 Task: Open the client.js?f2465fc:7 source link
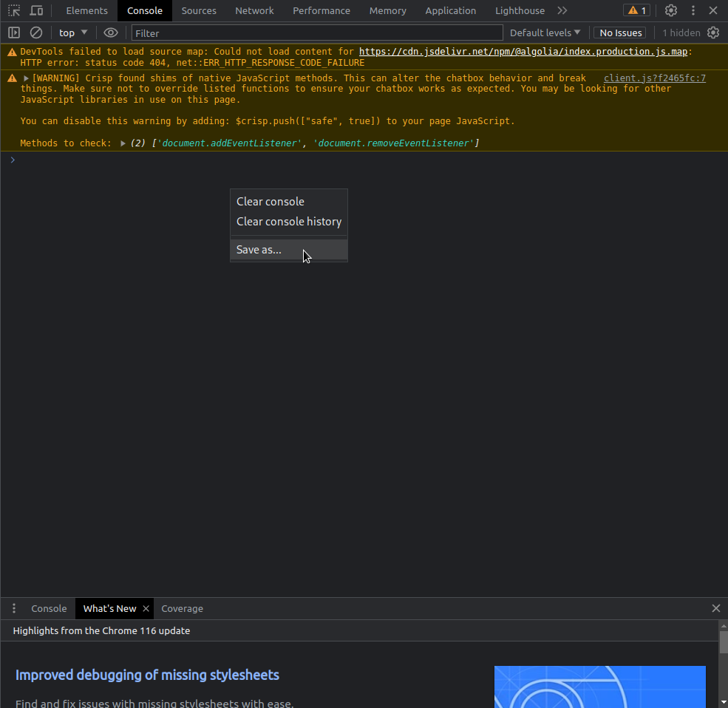tap(655, 78)
